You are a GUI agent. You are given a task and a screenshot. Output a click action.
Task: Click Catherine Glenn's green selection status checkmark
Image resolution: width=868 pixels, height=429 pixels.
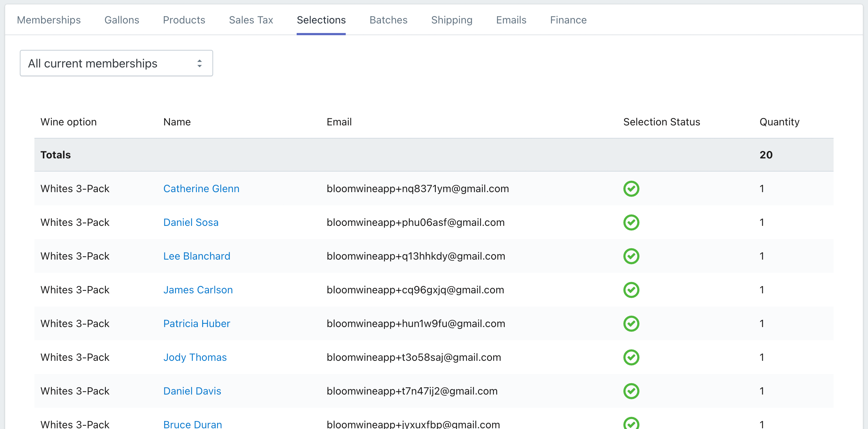tap(631, 189)
